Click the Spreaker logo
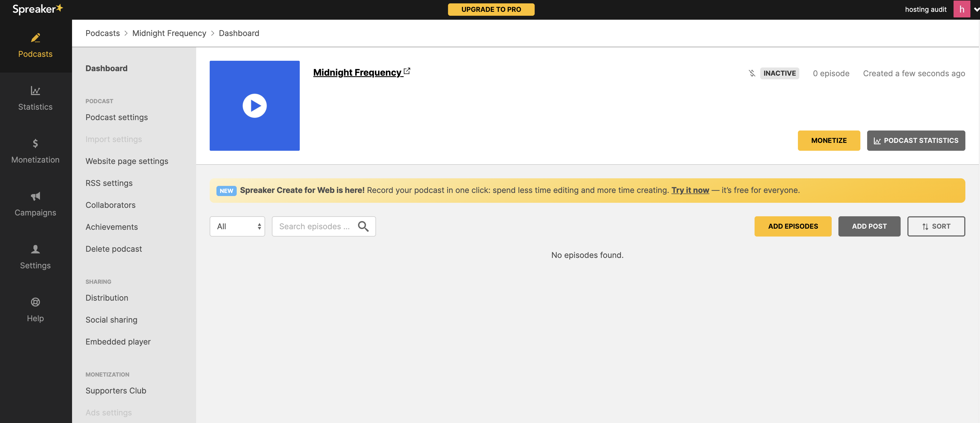 tap(38, 9)
